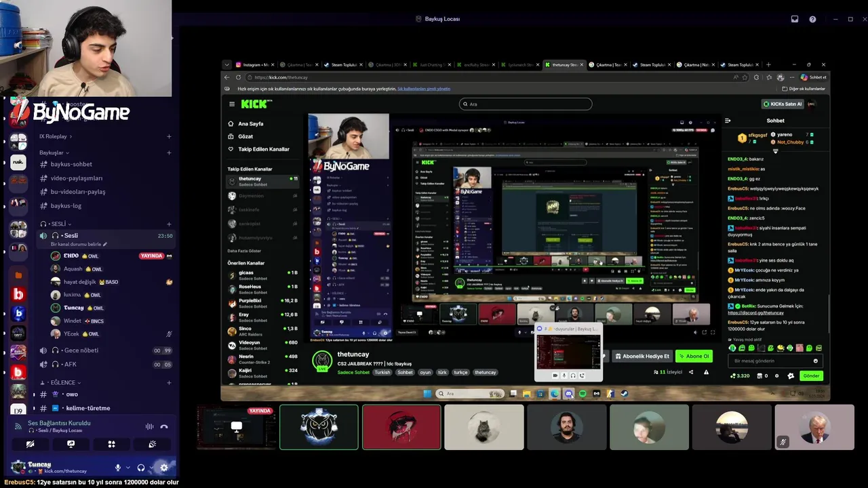This screenshot has width=868, height=488.
Task: Select the red avatar participant tile
Action: pyautogui.click(x=401, y=427)
